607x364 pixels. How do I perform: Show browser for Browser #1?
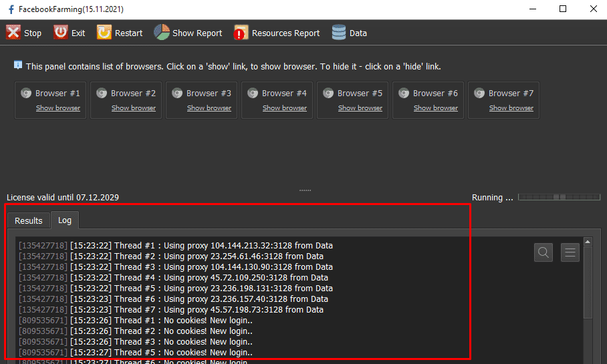(58, 108)
